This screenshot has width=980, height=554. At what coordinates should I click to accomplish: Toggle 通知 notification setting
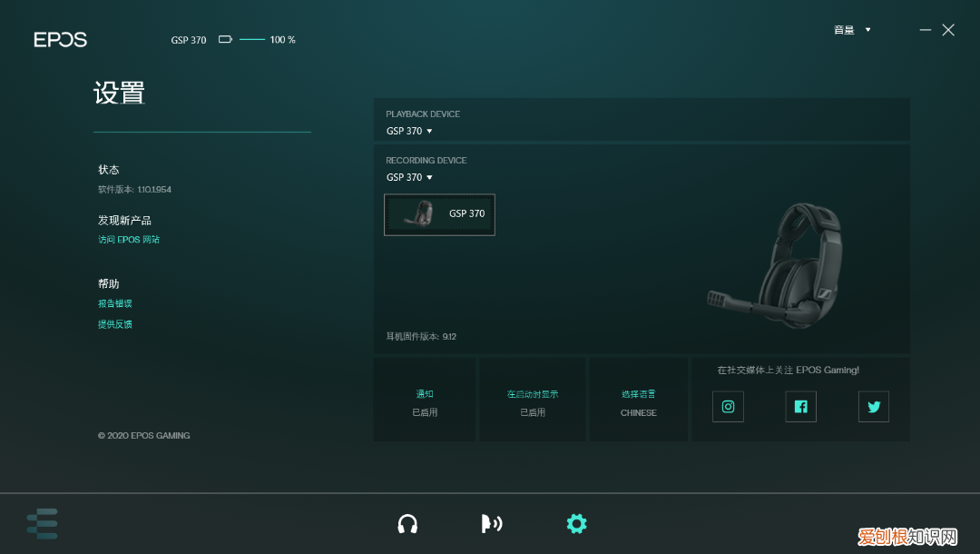point(424,393)
